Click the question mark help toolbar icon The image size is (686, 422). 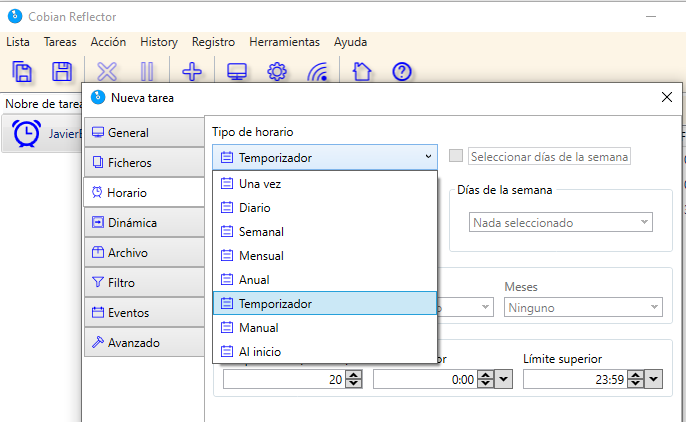[x=402, y=71]
